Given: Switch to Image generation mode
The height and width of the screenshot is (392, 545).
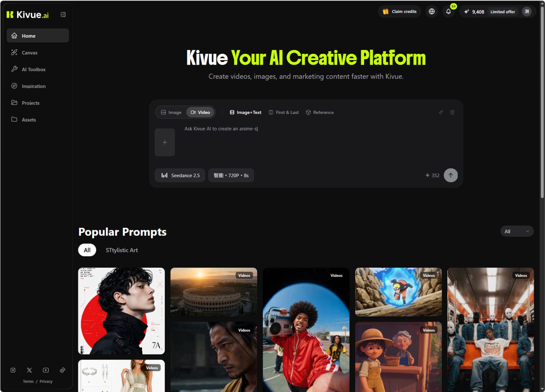Looking at the screenshot, I should (x=171, y=112).
